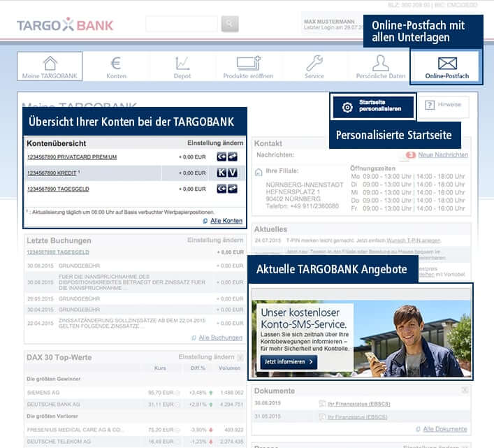
Task: Click the branch phone number +49 911/2360080
Action: tap(314, 206)
